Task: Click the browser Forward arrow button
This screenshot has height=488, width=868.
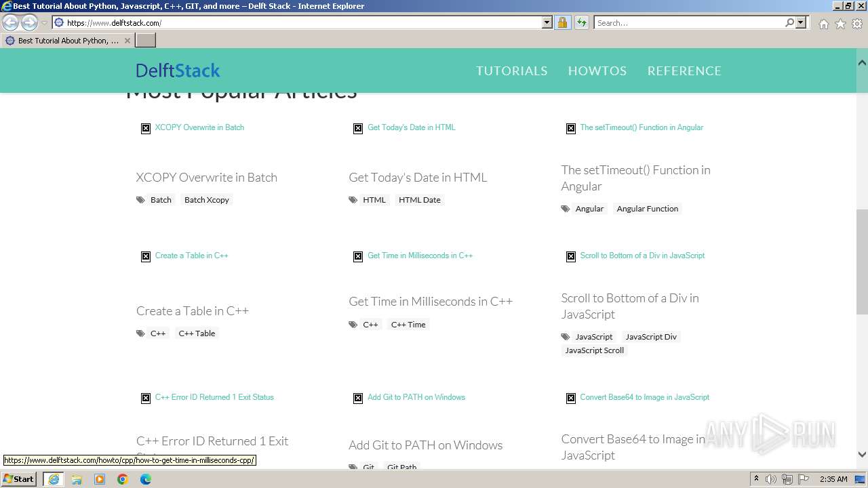Action: tap(29, 23)
